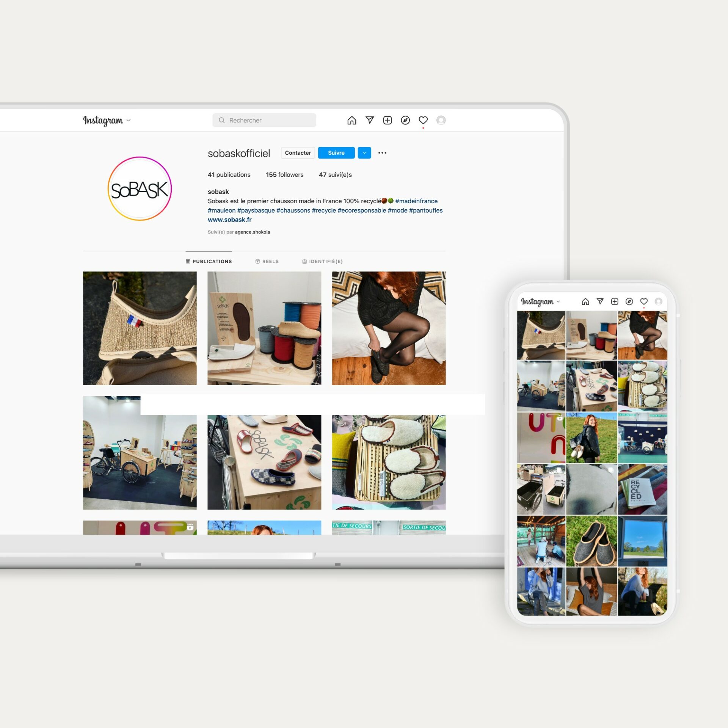Switch to the REELS tab
Image resolution: width=728 pixels, height=728 pixels.
(269, 260)
